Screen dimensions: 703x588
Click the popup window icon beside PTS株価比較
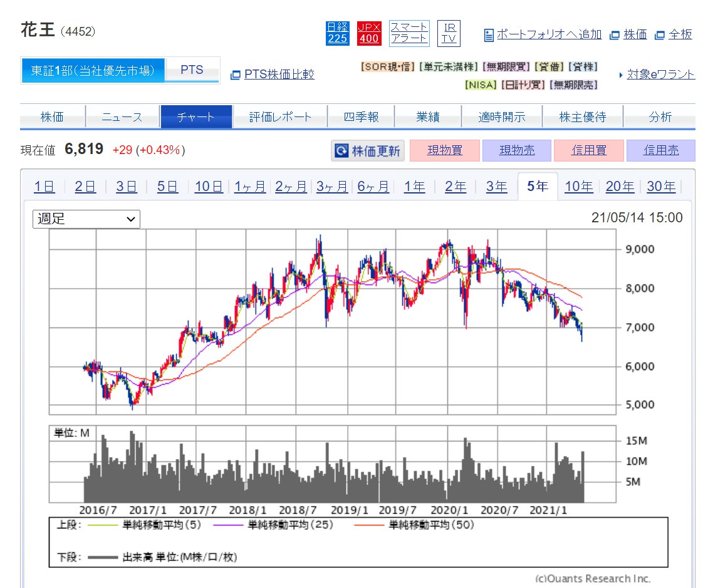tap(236, 75)
